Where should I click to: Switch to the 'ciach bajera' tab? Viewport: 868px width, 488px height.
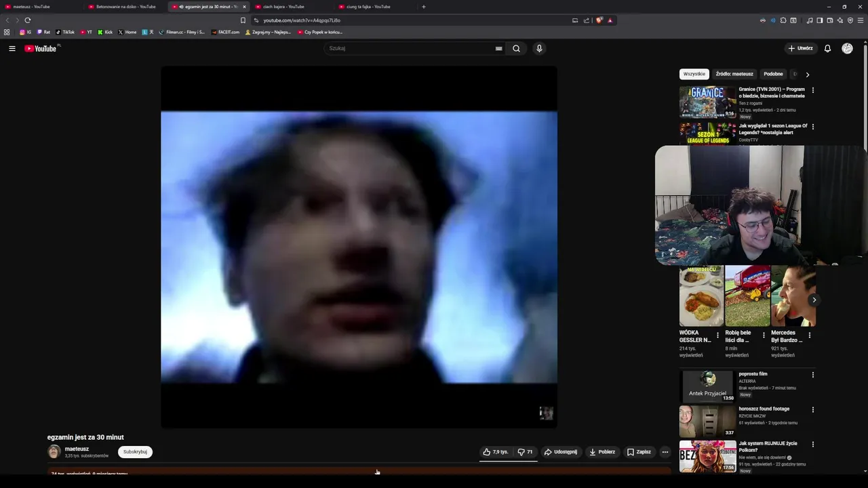click(x=292, y=7)
